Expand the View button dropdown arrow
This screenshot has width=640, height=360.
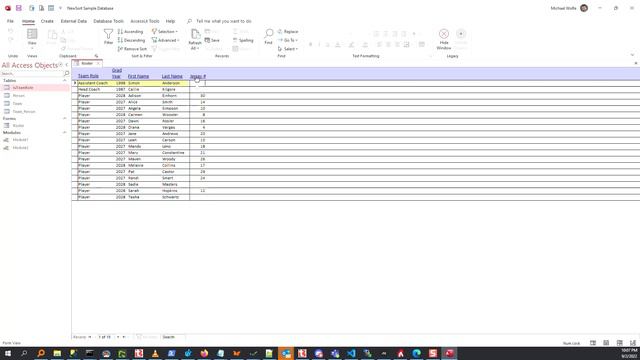click(x=32, y=48)
